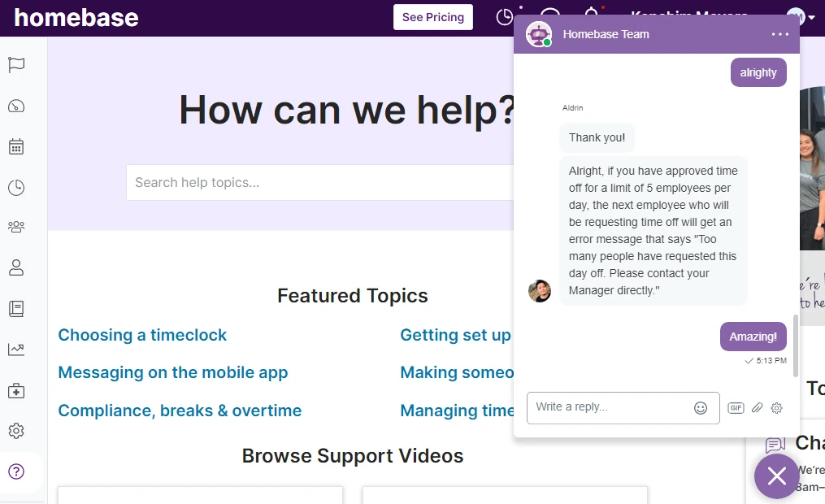Click the 5:13 PM message timestamp
The image size is (825, 504).
pos(771,361)
